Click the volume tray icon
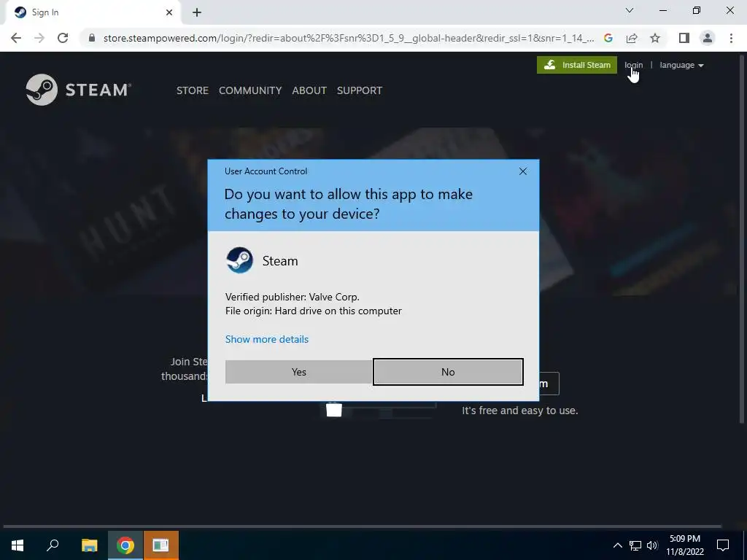Screen dimensions: 747x560 (652, 545)
